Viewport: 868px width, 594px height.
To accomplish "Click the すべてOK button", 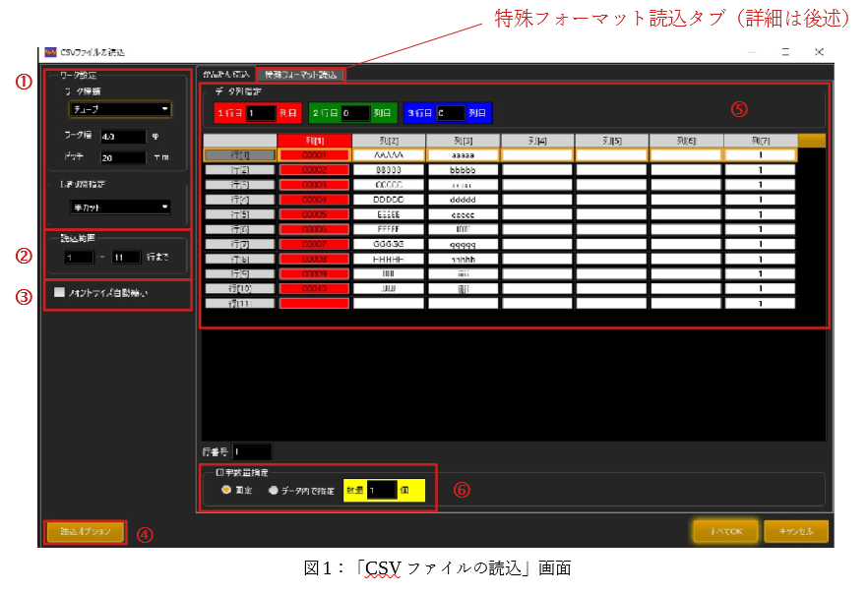I will click(725, 531).
